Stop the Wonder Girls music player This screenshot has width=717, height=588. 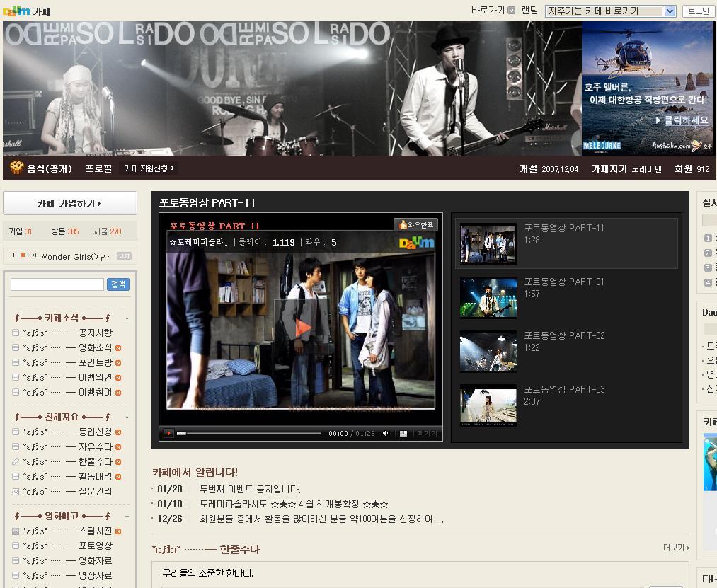(x=23, y=255)
